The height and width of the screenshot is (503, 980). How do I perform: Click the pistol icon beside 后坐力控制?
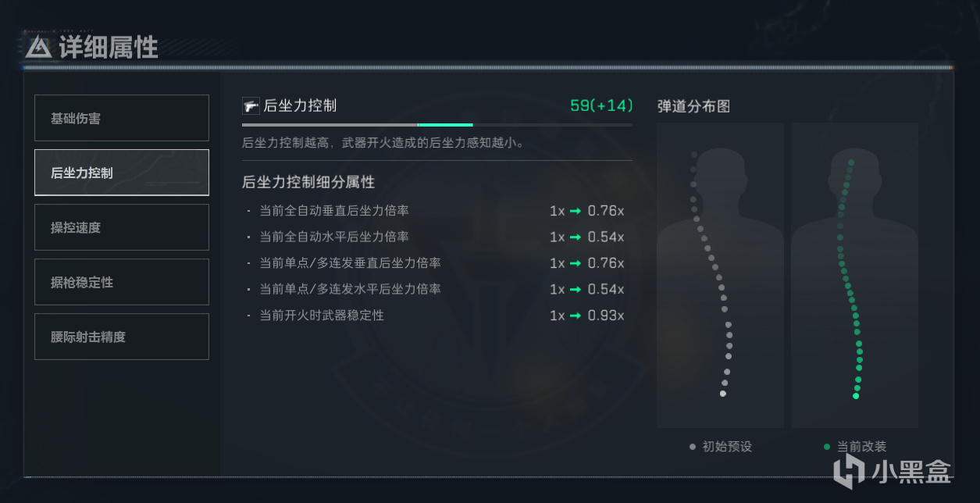(251, 106)
